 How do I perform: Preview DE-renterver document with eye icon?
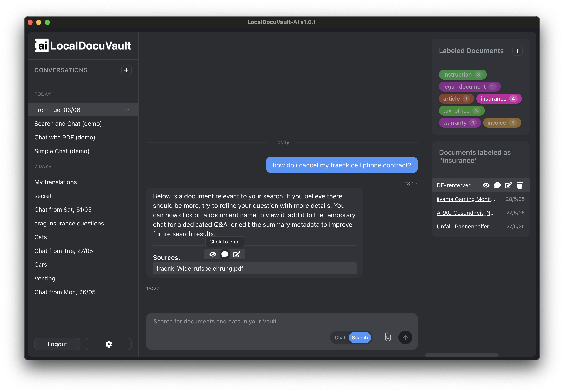coord(486,185)
